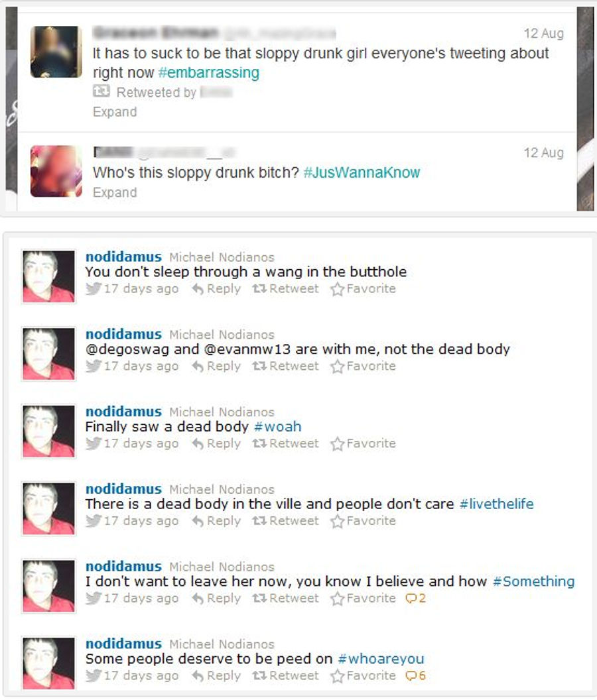Click the retweet icon next to "Retweeted by"
This screenshot has height=700, width=597.
[x=101, y=91]
